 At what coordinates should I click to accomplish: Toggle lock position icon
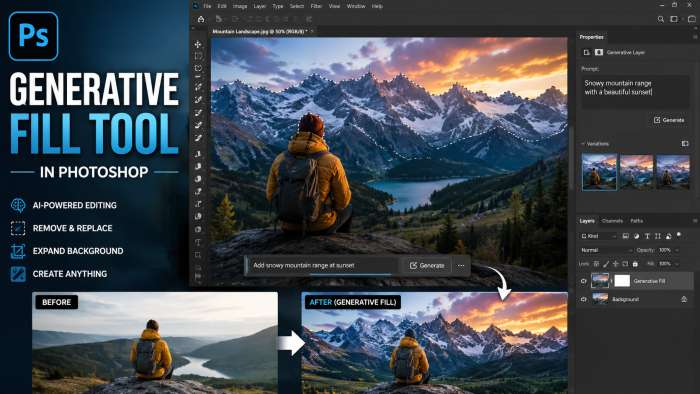tap(616, 264)
